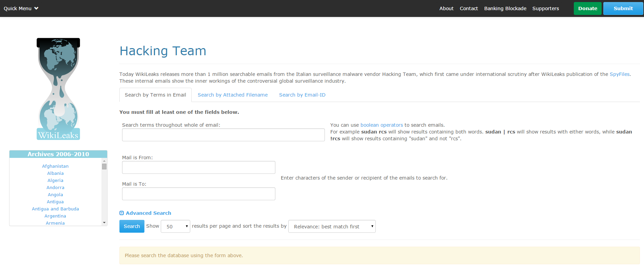Open the Algeria archive link
The height and width of the screenshot is (268, 644).
[x=55, y=180]
